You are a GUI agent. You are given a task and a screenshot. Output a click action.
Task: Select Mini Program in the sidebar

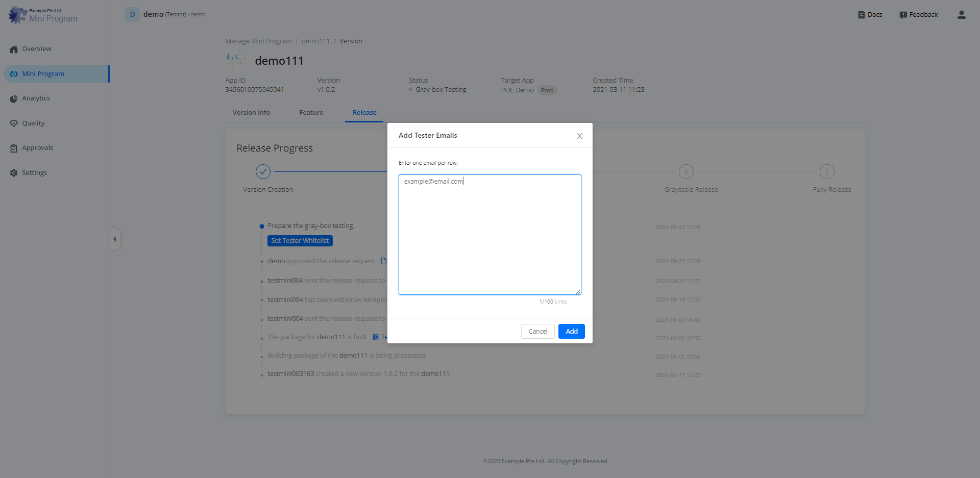coord(43,74)
